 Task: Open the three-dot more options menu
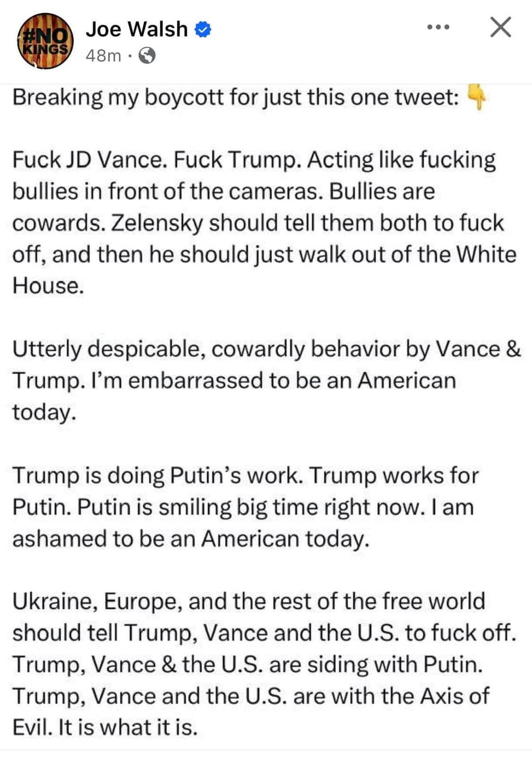coord(438,27)
